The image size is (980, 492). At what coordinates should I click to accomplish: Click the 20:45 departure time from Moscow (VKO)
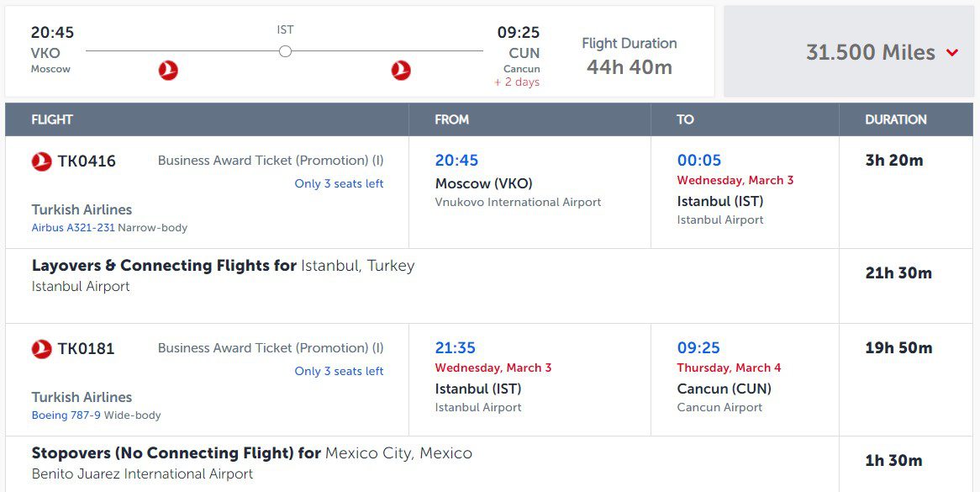[x=457, y=160]
